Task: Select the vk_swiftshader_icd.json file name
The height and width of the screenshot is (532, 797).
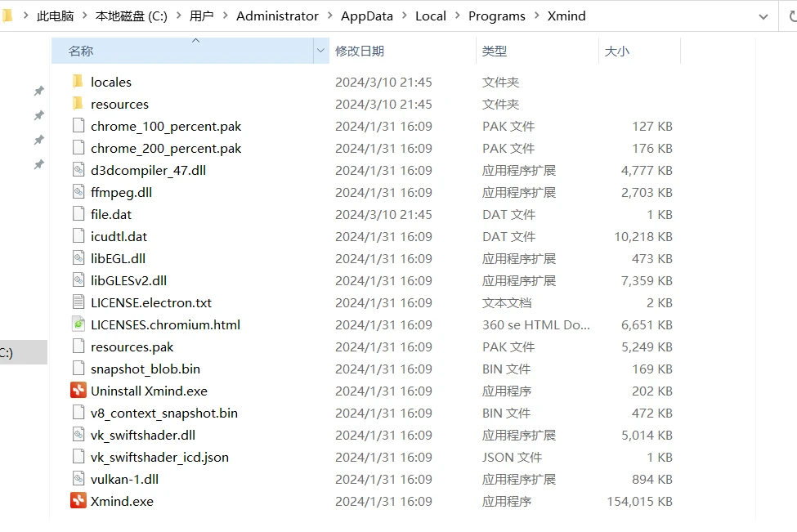Action: click(x=159, y=458)
